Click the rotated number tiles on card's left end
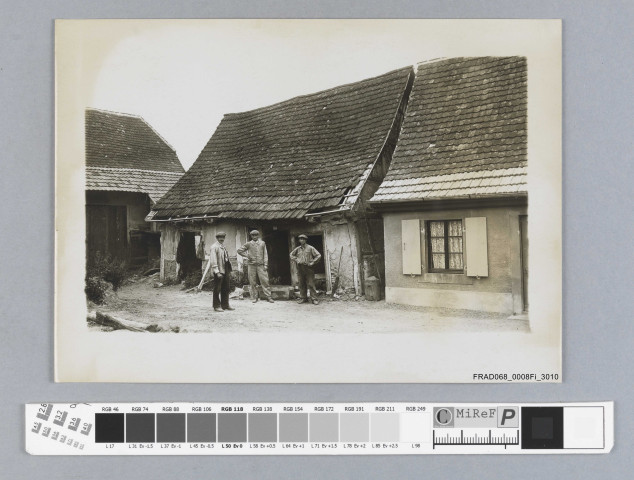This screenshot has height=480, width=634. click(59, 426)
